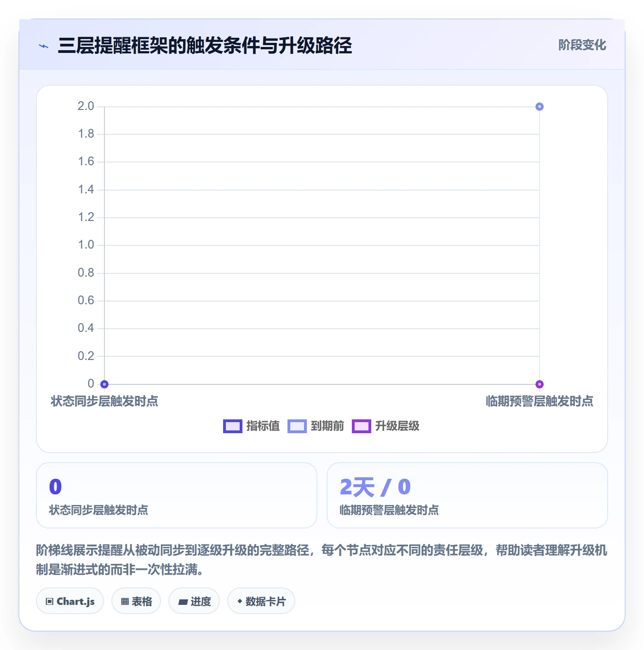Select the Chart.js tag
This screenshot has width=644, height=650.
coord(70,601)
